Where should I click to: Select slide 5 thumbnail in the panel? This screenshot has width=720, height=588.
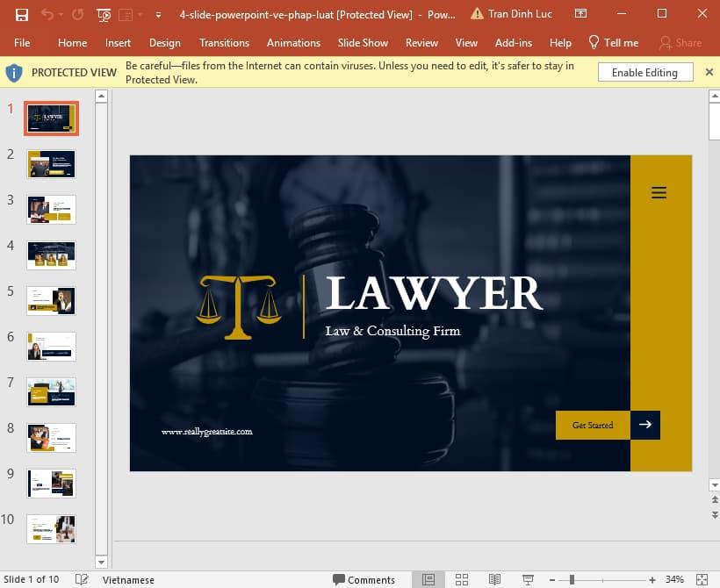click(x=50, y=300)
